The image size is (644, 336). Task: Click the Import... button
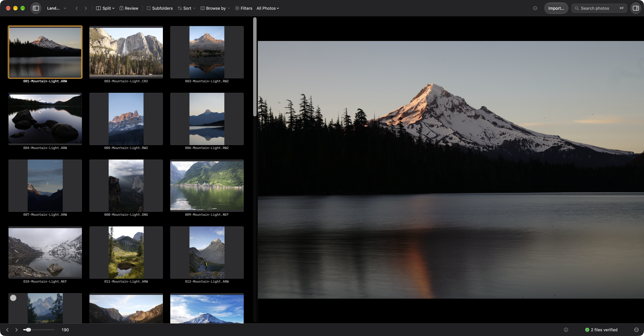click(556, 8)
